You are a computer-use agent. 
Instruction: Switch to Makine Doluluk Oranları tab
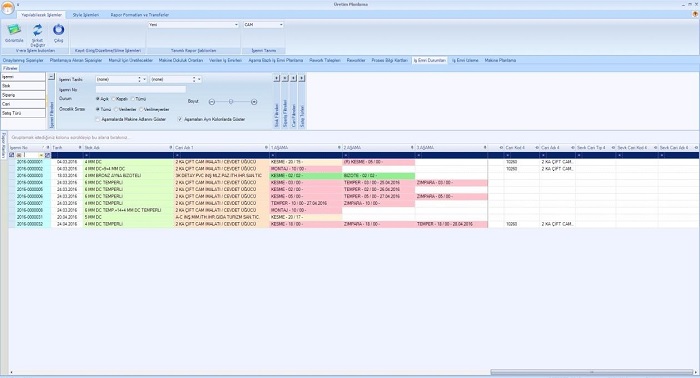coord(181,60)
